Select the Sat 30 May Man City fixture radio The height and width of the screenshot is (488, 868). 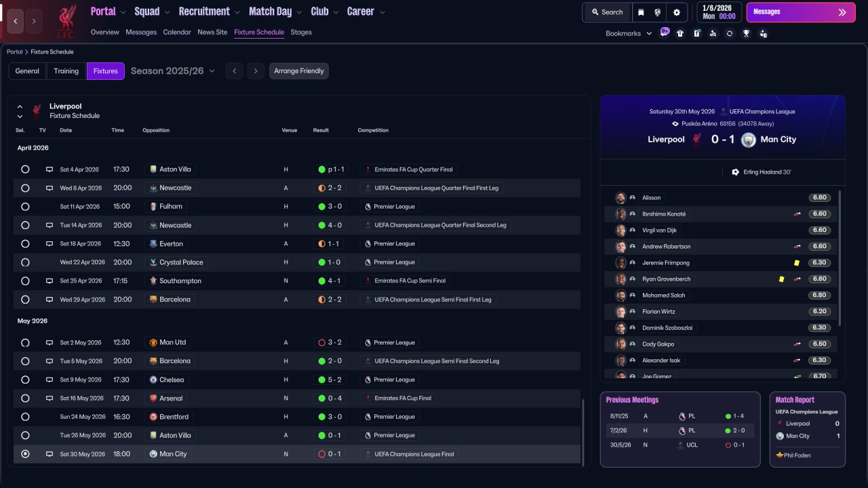[25, 454]
